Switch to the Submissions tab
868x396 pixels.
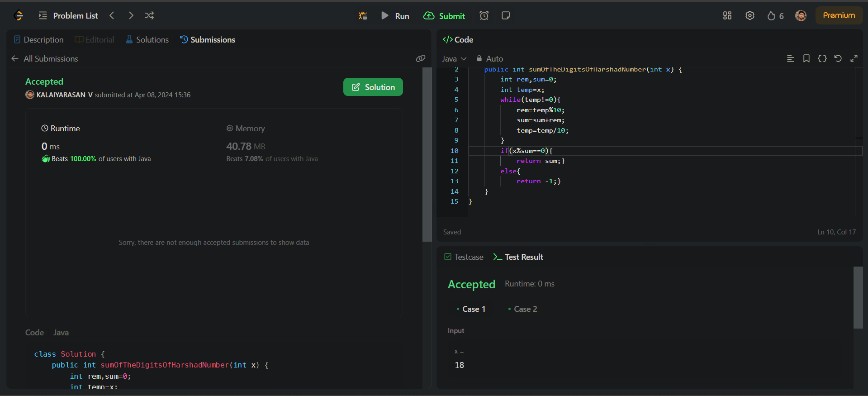pos(208,40)
